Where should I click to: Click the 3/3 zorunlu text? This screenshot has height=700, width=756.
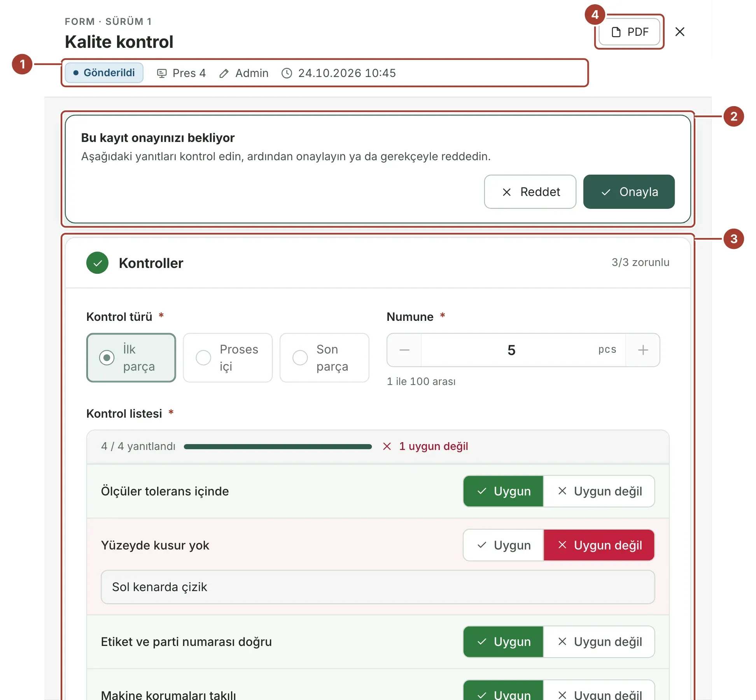coord(640,262)
